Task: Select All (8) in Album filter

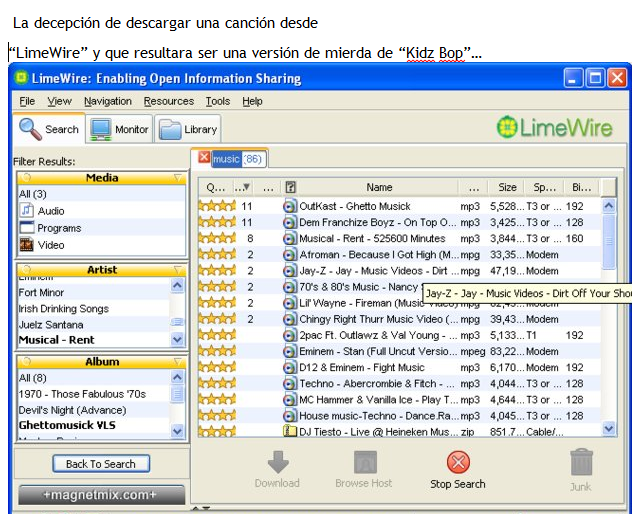Action: point(33,378)
